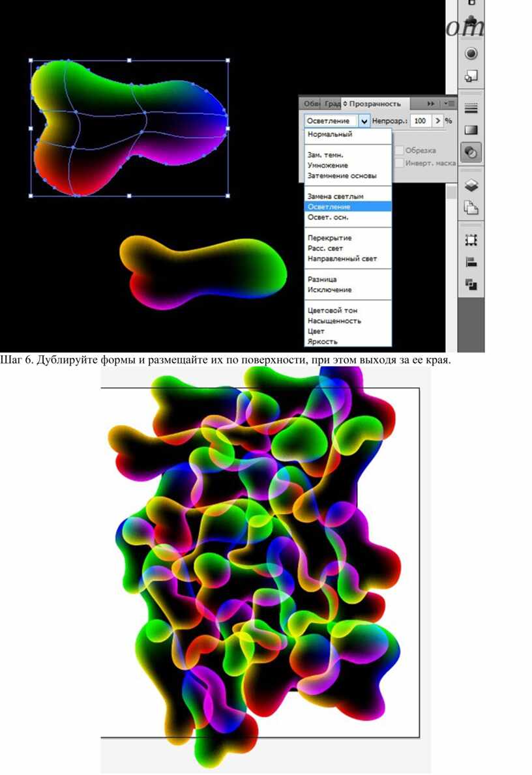The width and height of the screenshot is (532, 775).
Task: Collapse the panel with double arrows
Action: pos(431,104)
